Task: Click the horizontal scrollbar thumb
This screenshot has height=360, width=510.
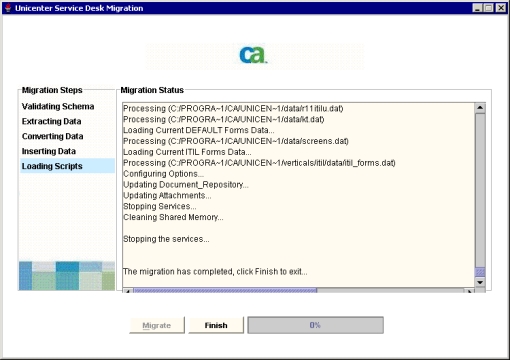Action: point(225,291)
